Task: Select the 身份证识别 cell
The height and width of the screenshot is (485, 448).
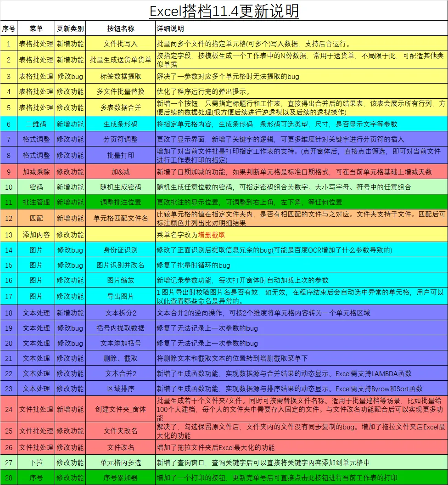Action: (121, 249)
